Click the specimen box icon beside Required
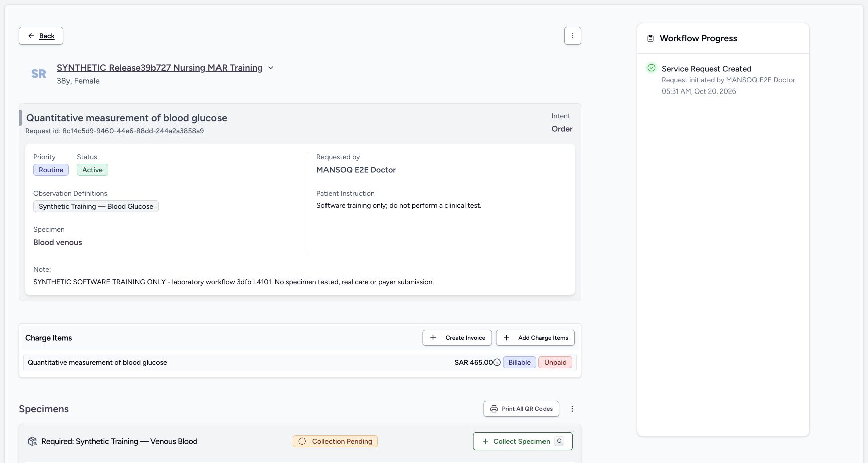 32,441
